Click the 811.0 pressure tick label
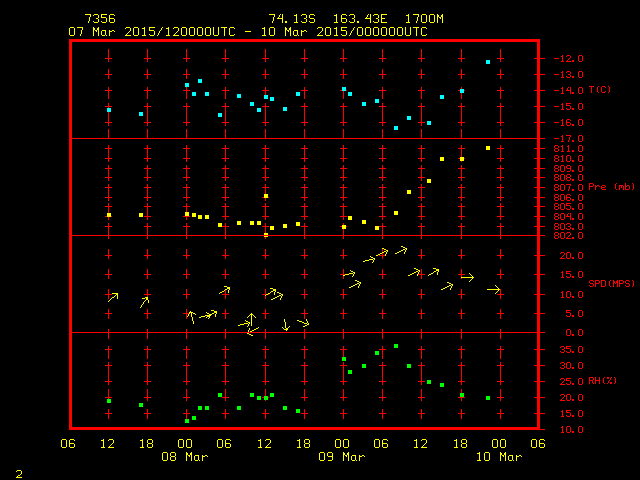640x480 pixels. coord(566,149)
